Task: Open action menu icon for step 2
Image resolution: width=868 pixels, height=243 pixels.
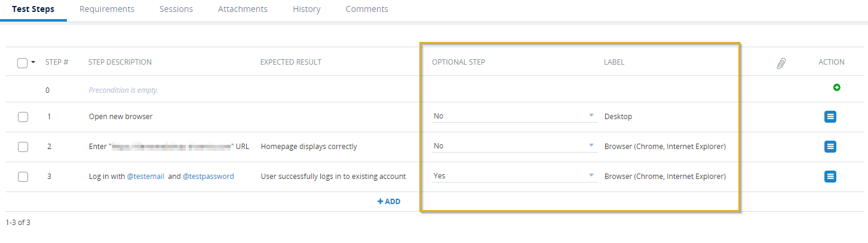Action: tap(830, 146)
